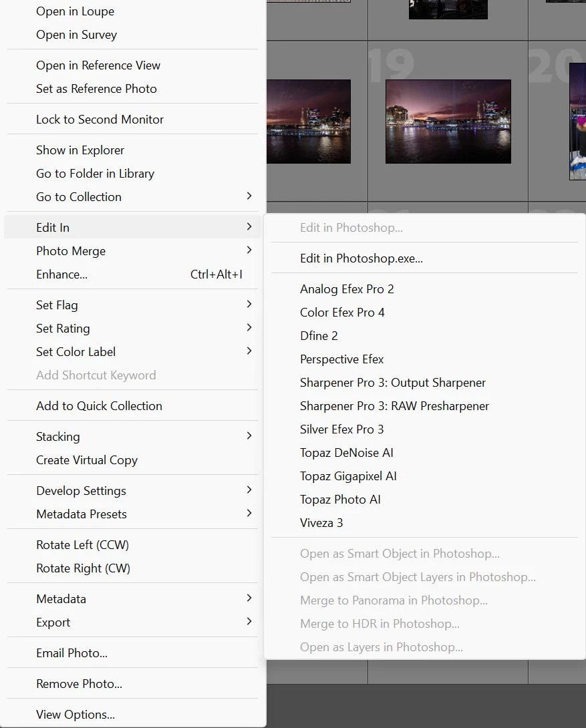Choose Open in Survey
This screenshot has width=586, height=728.
coord(132,34)
